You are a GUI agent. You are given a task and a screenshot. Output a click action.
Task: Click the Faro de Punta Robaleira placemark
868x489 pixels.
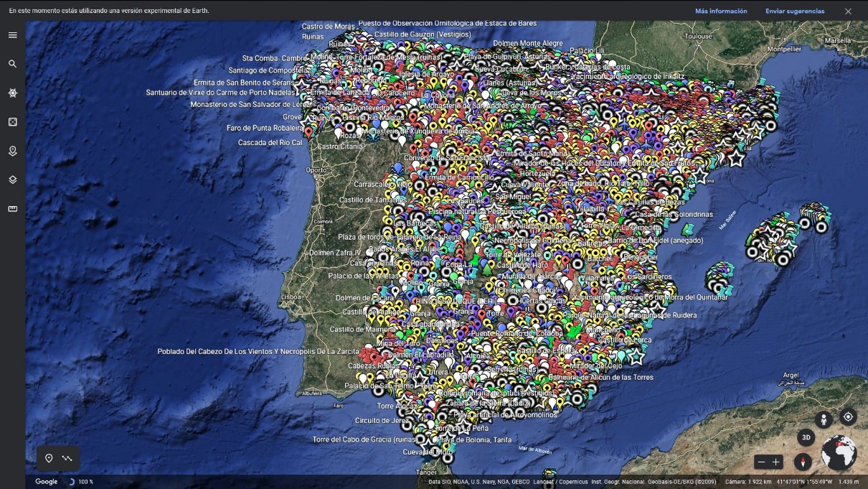[308, 132]
